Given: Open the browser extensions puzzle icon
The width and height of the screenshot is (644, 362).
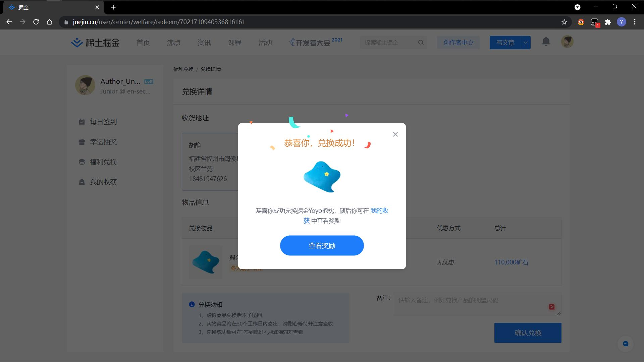Looking at the screenshot, I should pos(608,22).
